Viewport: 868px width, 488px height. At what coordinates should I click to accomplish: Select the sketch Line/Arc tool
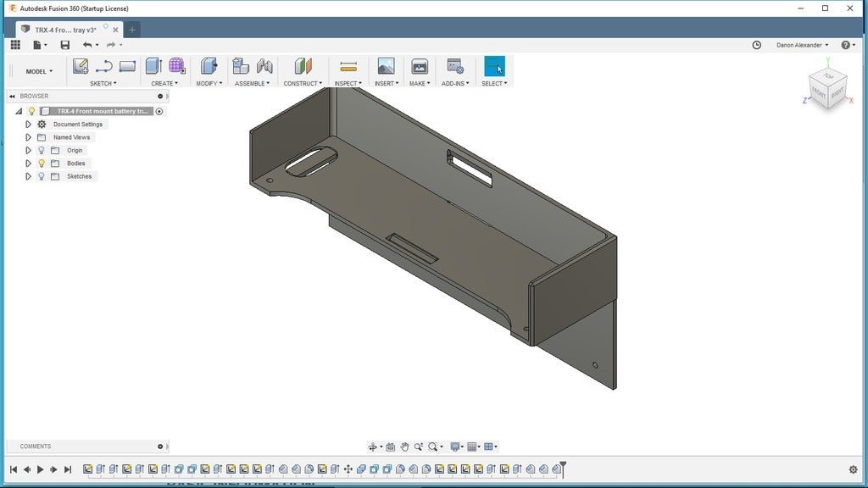[103, 66]
